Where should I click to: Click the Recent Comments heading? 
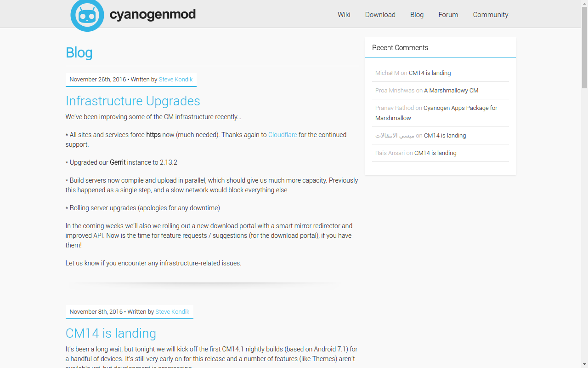[x=400, y=48]
